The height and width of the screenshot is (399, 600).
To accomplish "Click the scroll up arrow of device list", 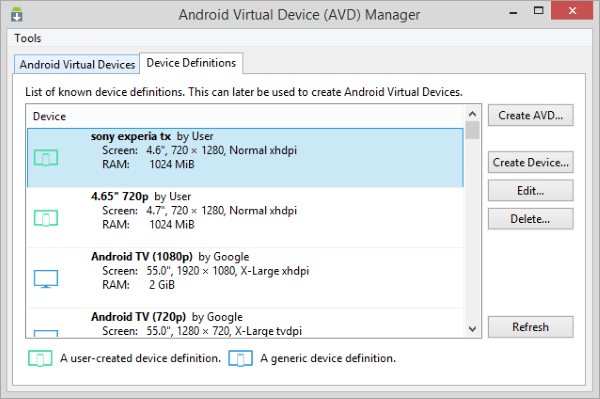I will (472, 114).
